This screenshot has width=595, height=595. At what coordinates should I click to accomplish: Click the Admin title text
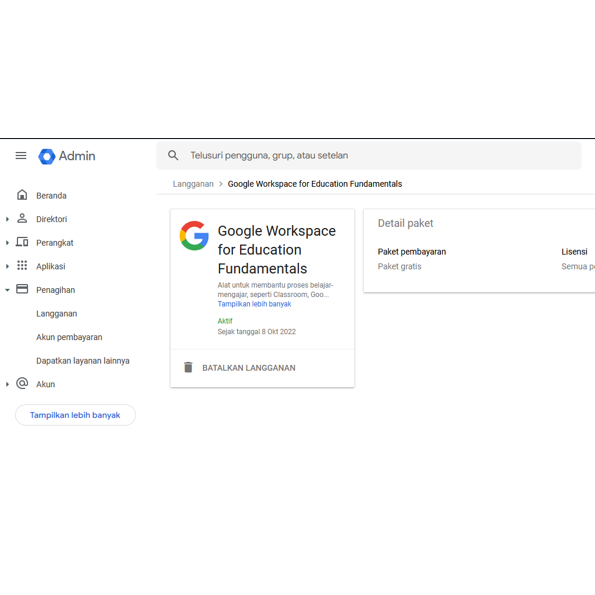click(x=77, y=156)
